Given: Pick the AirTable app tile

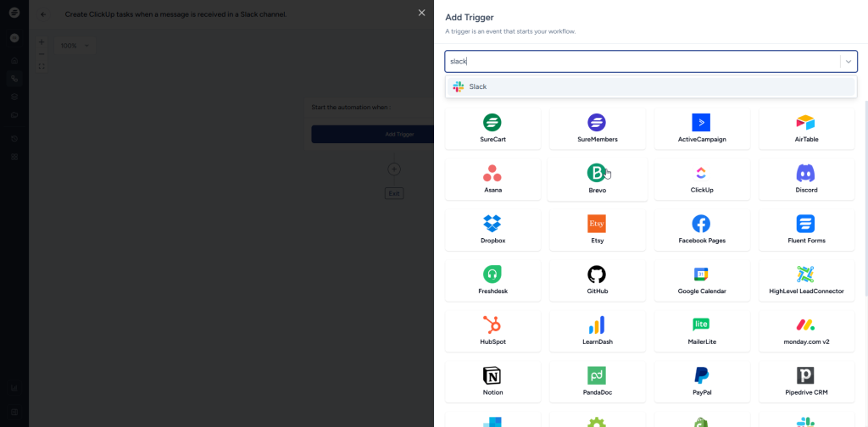Looking at the screenshot, I should click(805, 123).
